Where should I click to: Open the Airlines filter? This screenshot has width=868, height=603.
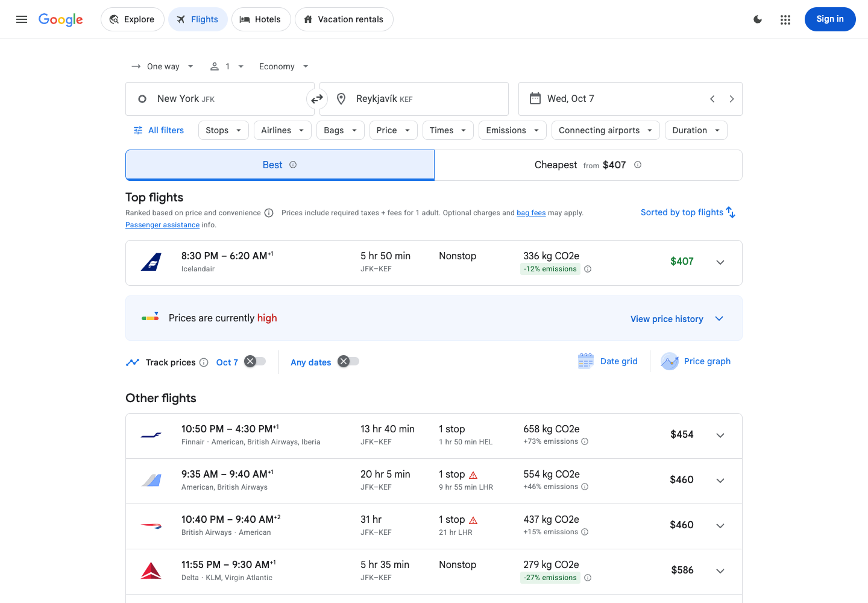pyautogui.click(x=283, y=130)
